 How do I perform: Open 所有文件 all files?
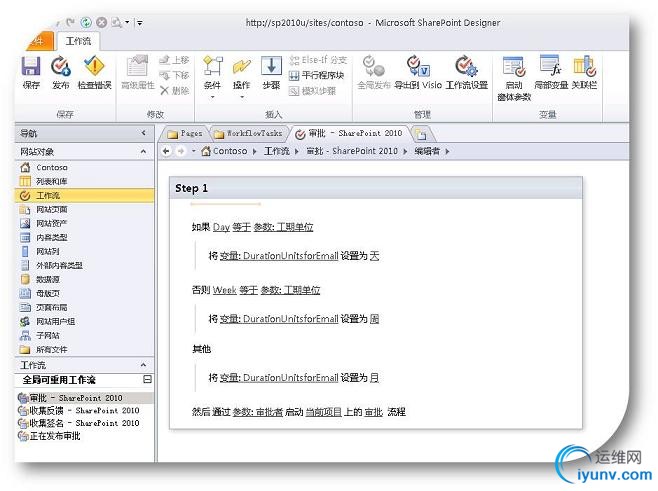(85, 349)
